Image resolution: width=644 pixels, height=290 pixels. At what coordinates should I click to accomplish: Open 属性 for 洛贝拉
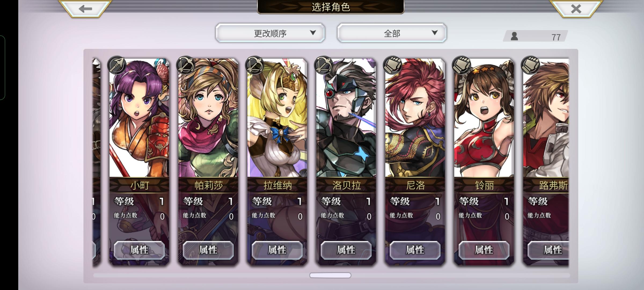point(346,250)
